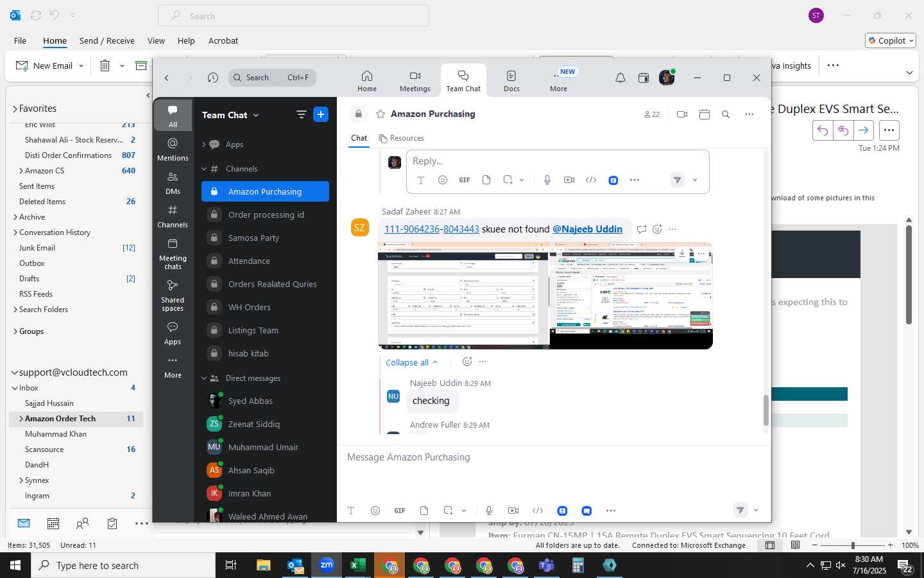Collapse the Channels section in chat list
Image resolution: width=924 pixels, height=578 pixels.
pyautogui.click(x=204, y=169)
